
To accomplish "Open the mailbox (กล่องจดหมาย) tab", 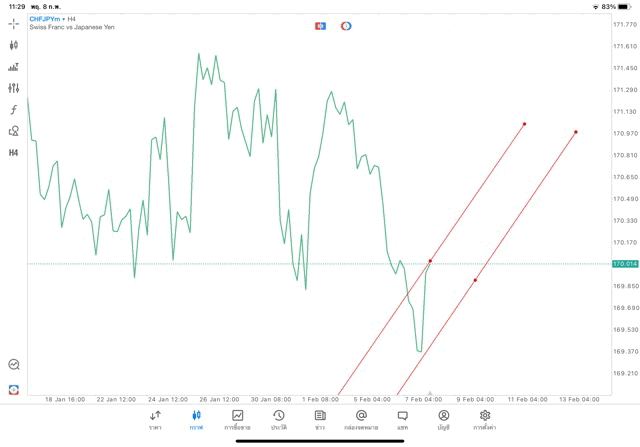I will [361, 420].
